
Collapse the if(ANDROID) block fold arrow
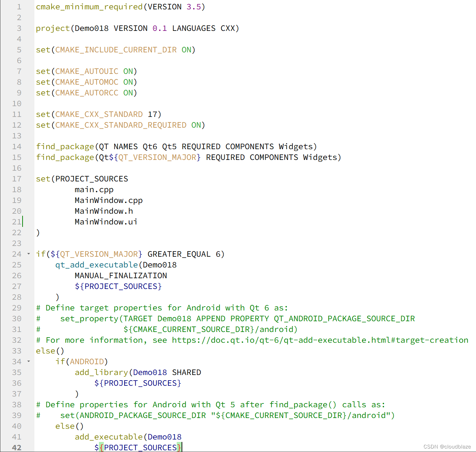(28, 361)
